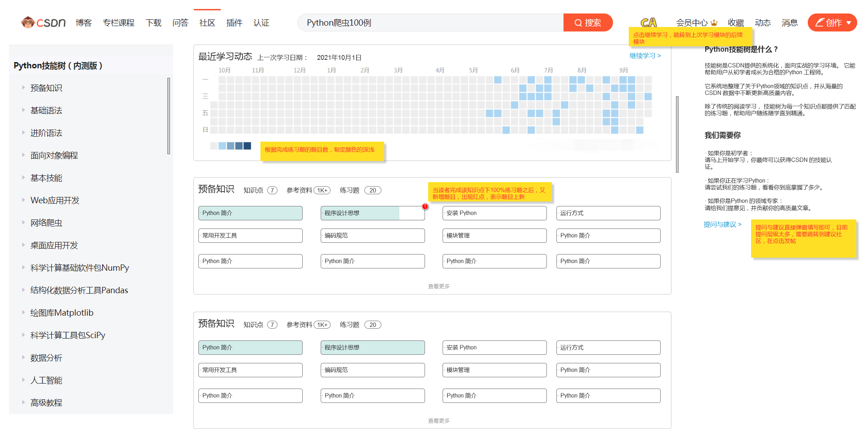Select 结构化数据分析工具Pandas in sidebar
This screenshot has height=429, width=868.
click(79, 290)
